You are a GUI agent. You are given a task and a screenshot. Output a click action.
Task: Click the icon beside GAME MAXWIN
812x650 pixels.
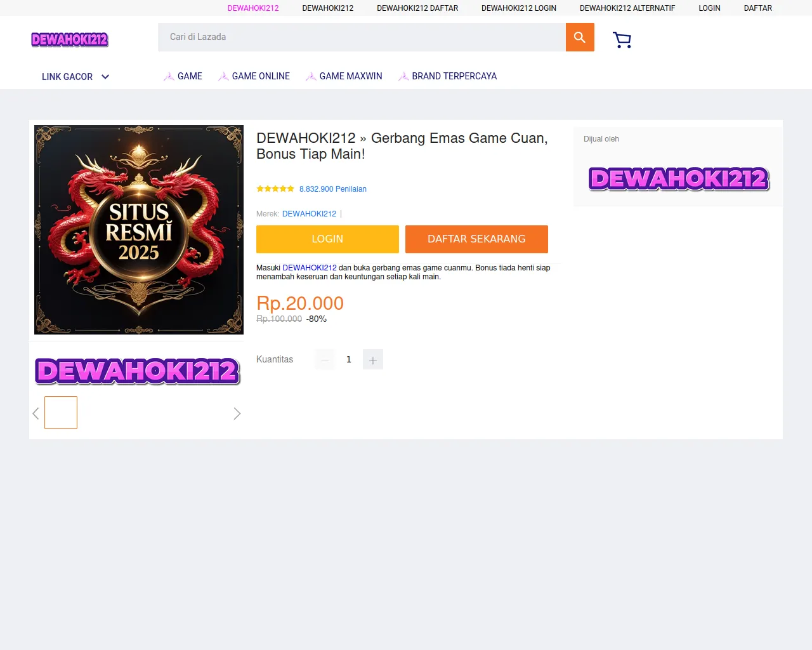311,76
